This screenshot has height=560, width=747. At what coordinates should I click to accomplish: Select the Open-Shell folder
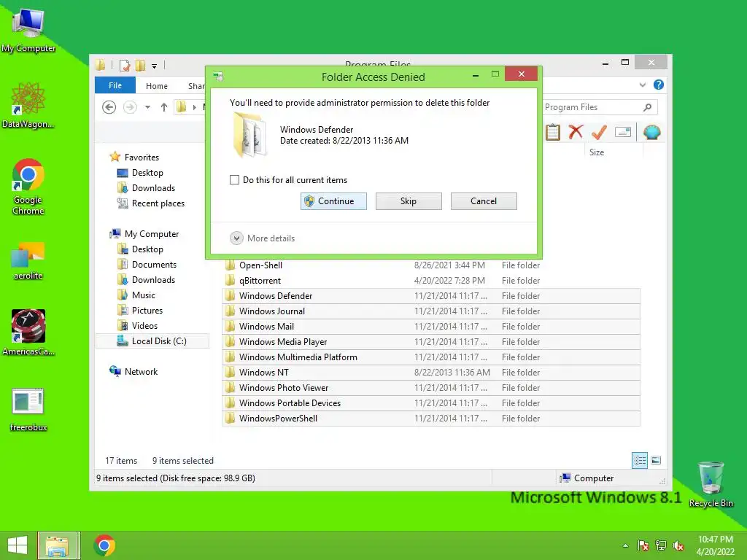click(x=430, y=265)
